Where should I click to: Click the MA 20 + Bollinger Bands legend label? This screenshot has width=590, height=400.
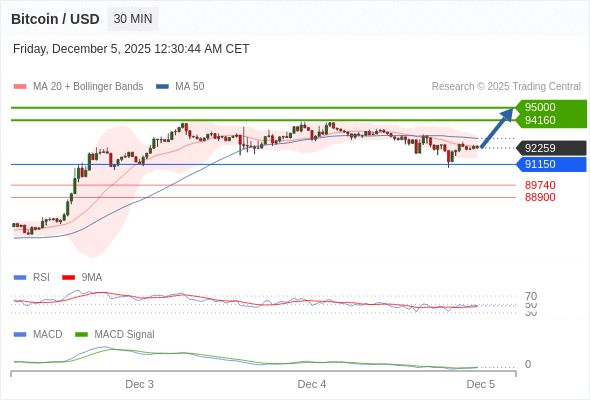tap(88, 87)
